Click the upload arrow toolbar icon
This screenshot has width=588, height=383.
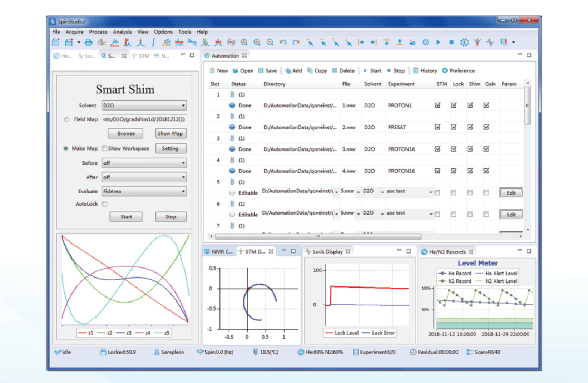pos(387,42)
